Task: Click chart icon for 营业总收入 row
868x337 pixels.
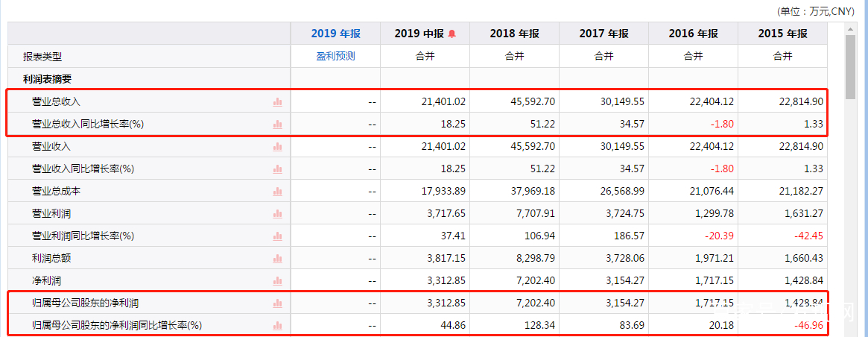Action: [x=277, y=102]
